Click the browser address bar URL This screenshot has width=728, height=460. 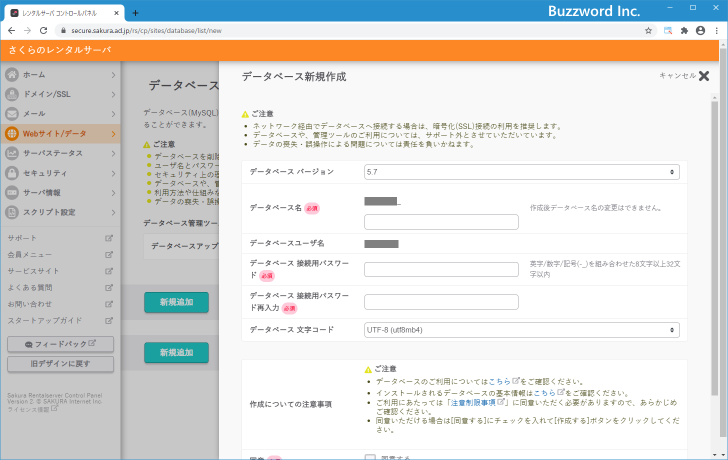[x=146, y=31]
